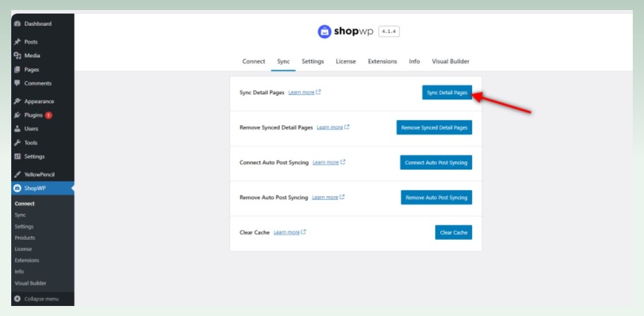Image resolution: width=644 pixels, height=316 pixels.
Task: Open the Info submenu item under ShopWP
Action: coord(19,272)
